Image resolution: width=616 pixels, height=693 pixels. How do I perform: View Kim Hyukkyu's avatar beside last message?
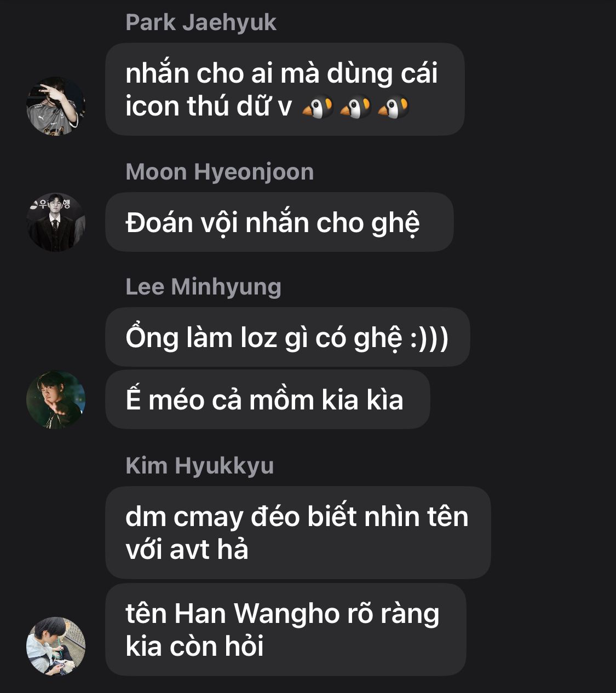coord(56,646)
